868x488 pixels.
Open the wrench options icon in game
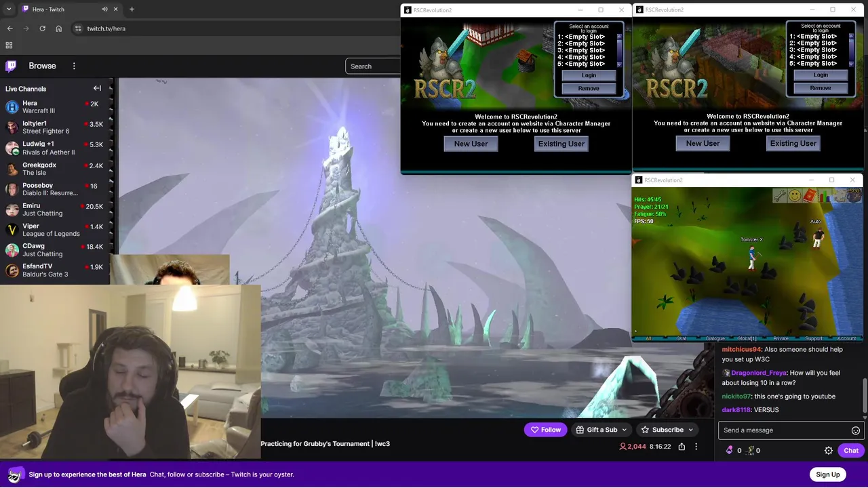tap(781, 196)
